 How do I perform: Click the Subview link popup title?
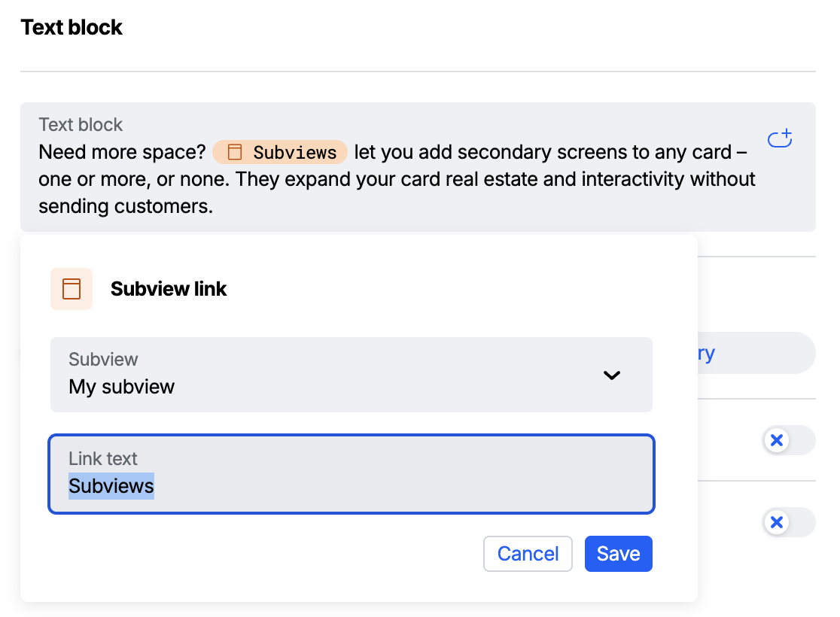coord(168,289)
